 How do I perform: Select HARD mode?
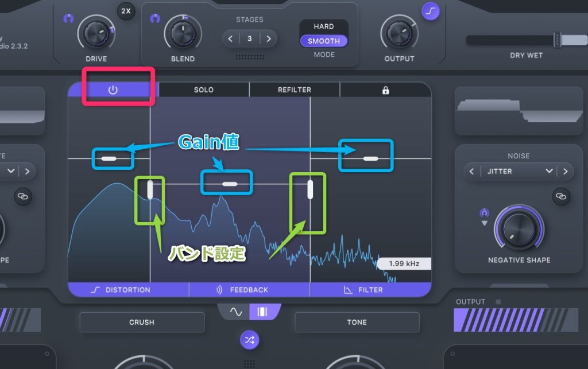[324, 26]
